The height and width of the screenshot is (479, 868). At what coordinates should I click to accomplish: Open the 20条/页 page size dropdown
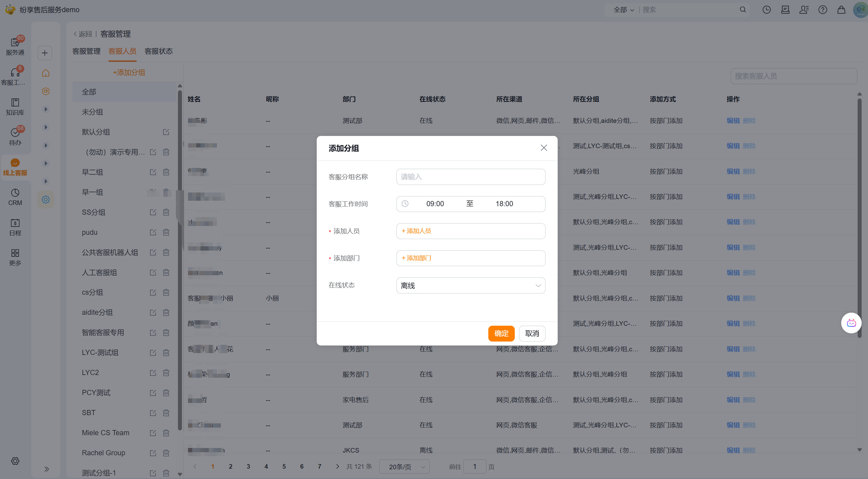point(404,467)
